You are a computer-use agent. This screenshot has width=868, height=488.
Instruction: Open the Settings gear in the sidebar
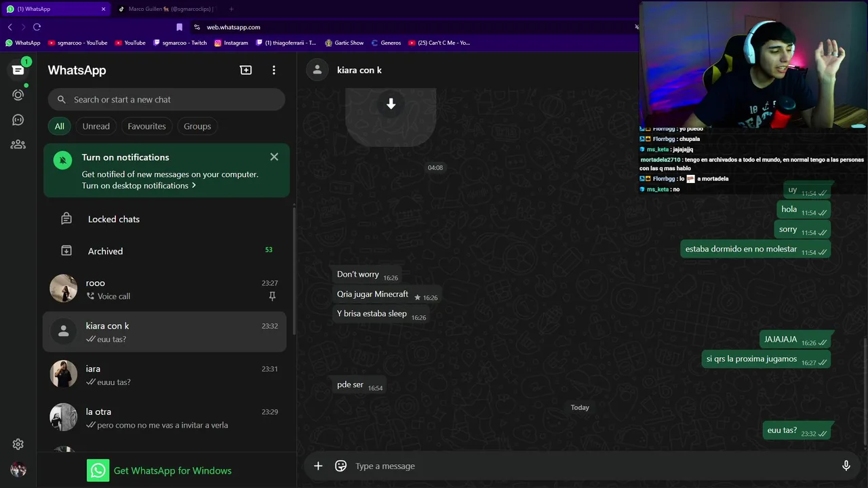[x=18, y=445]
